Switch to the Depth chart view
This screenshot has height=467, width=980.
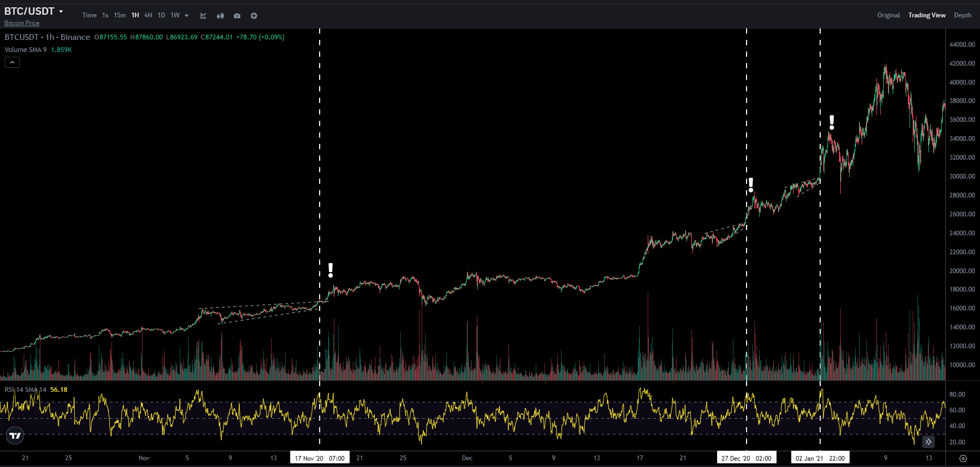[963, 15]
